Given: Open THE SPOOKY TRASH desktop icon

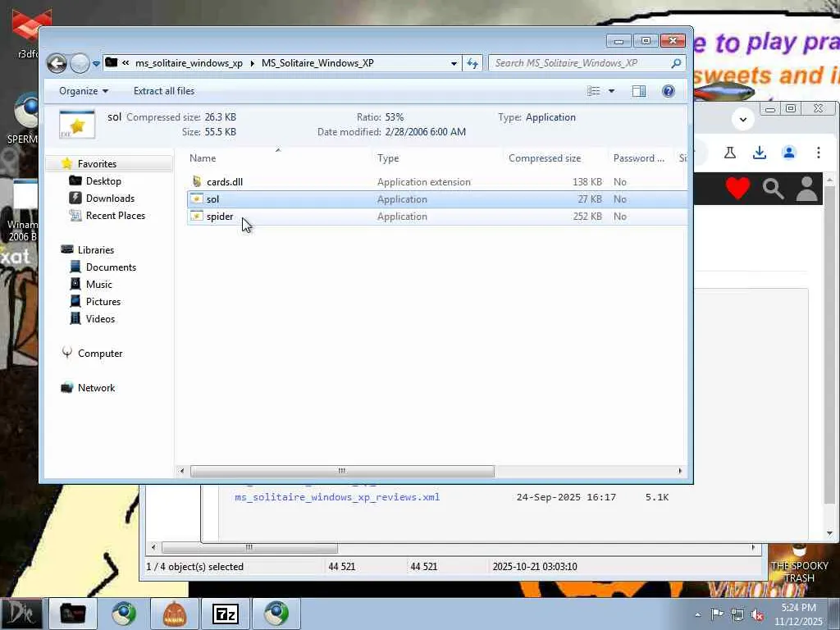Looking at the screenshot, I should pos(799,565).
